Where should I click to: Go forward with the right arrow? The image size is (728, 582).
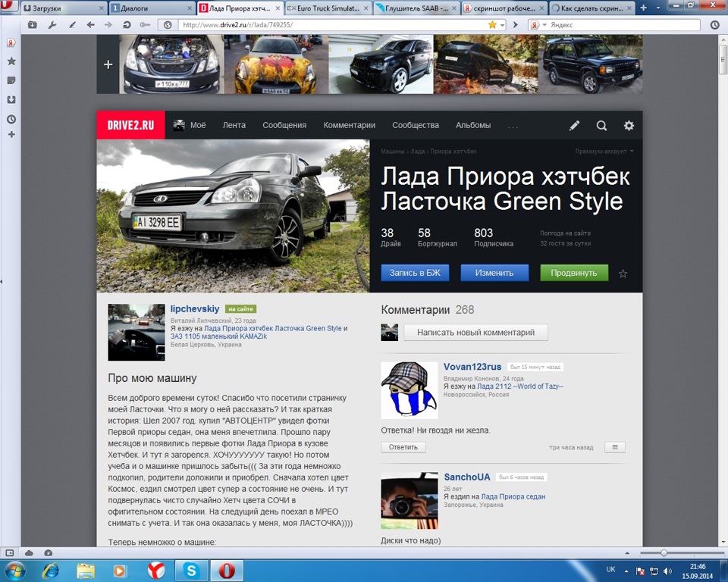[108, 24]
